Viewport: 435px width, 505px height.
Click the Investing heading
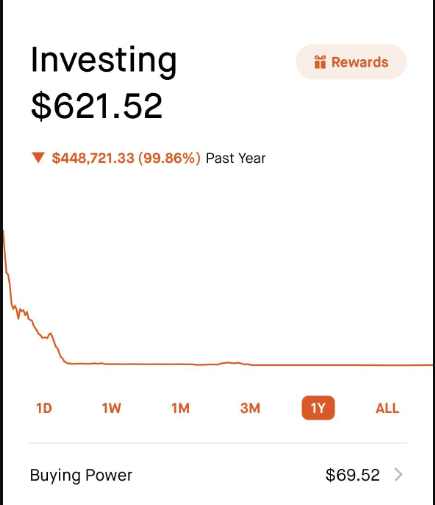coord(104,61)
